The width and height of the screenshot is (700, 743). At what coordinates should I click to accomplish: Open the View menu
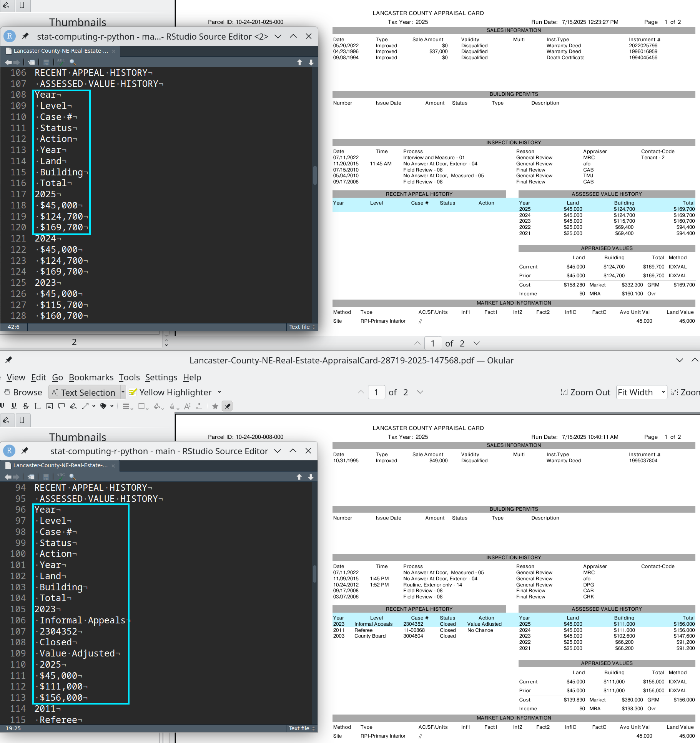tap(16, 377)
